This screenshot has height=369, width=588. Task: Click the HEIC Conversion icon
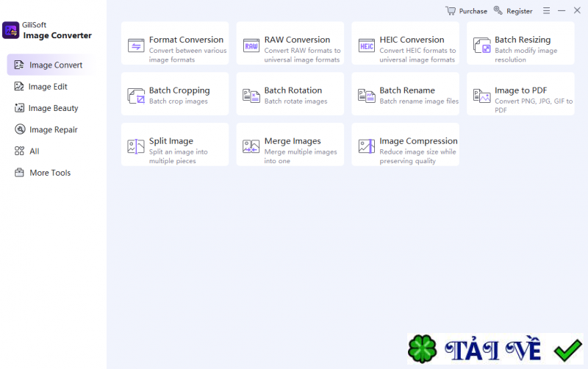366,46
